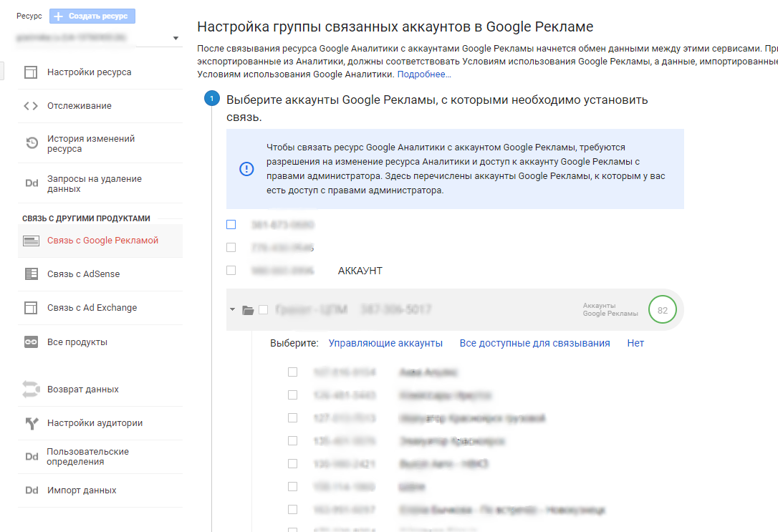Click the Отслеживание code brackets icon
The width and height of the screenshot is (778, 532).
click(31, 105)
